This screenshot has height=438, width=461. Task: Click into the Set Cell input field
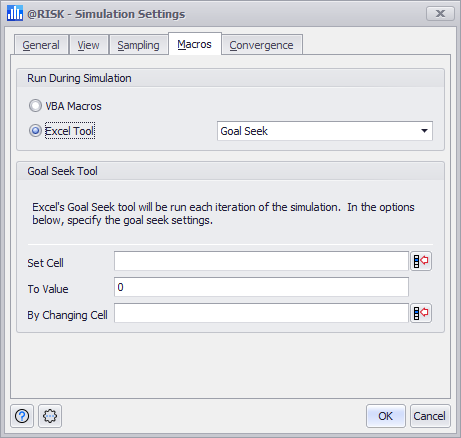261,261
